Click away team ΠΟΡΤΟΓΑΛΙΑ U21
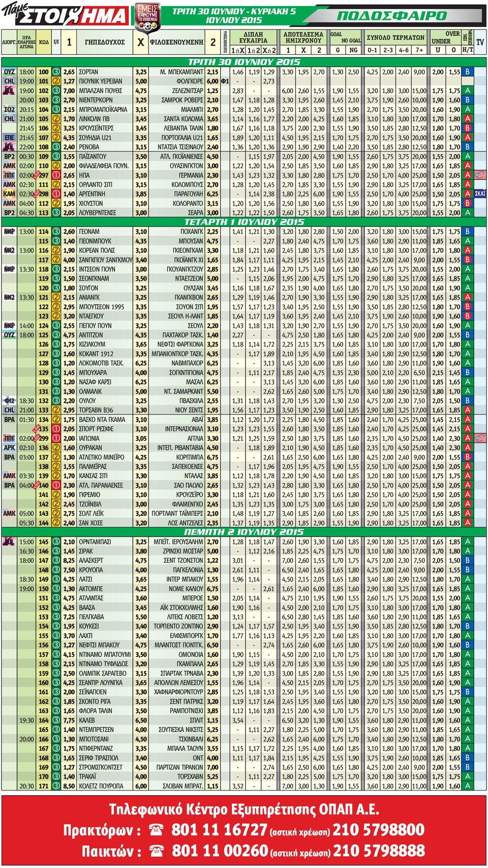Viewport: 488px width, 868px height. (182, 137)
